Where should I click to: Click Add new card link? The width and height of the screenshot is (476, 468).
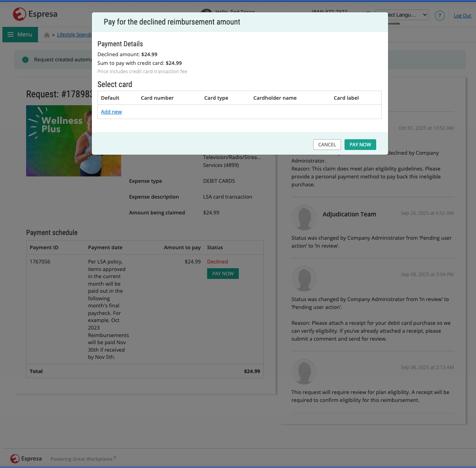111,112
